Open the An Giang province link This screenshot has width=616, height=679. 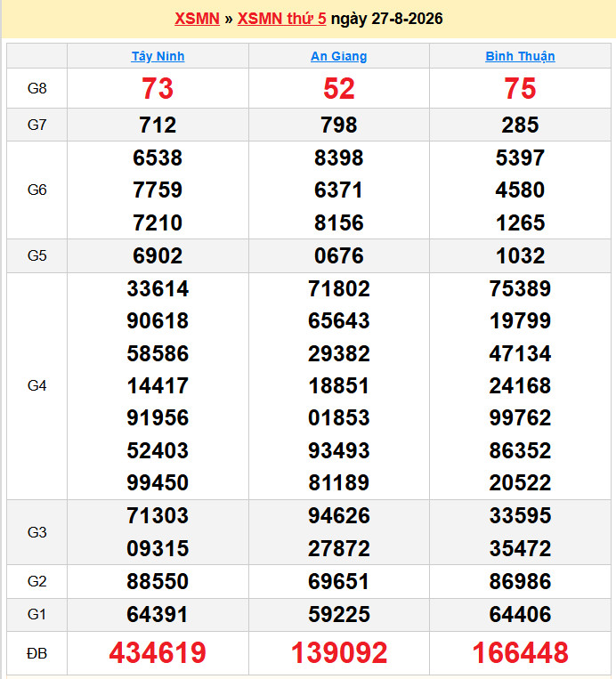click(x=339, y=56)
